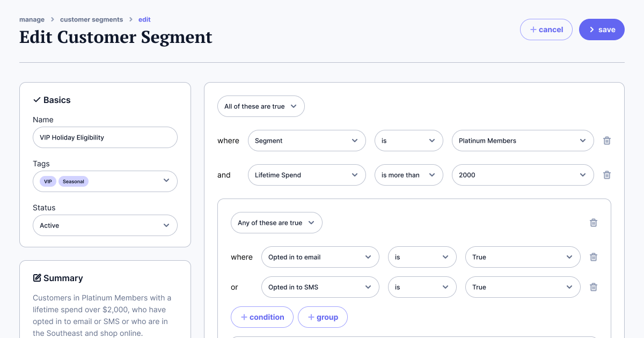Click the Cancel button
The width and height of the screenshot is (644, 338).
click(546, 30)
